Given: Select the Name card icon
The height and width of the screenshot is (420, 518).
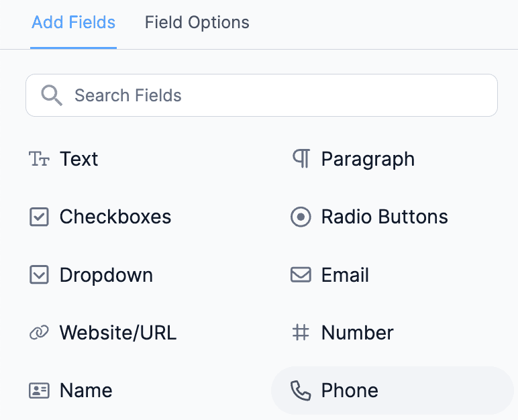Looking at the screenshot, I should pos(39,390).
